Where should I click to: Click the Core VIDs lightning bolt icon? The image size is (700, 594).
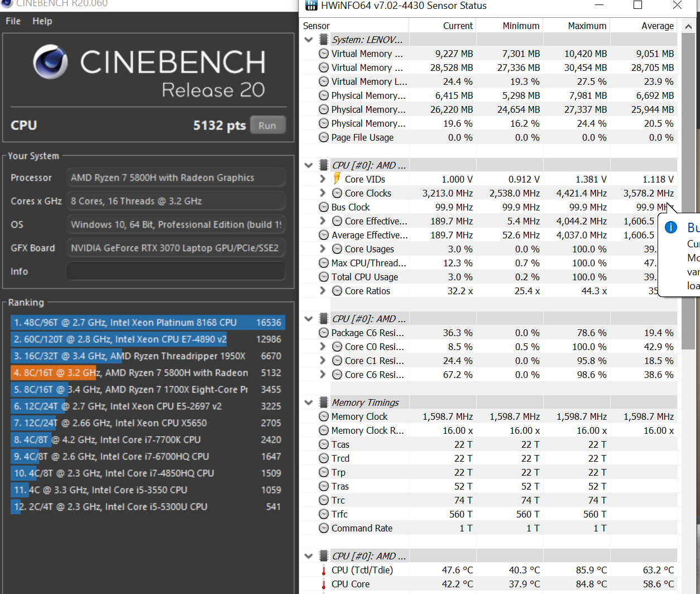337,179
